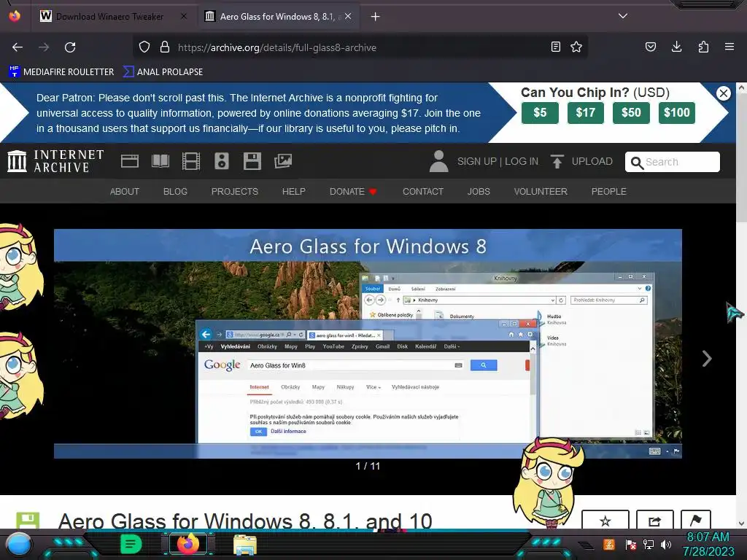The height and width of the screenshot is (560, 747).
Task: Open the HELP menu item
Action: point(293,192)
